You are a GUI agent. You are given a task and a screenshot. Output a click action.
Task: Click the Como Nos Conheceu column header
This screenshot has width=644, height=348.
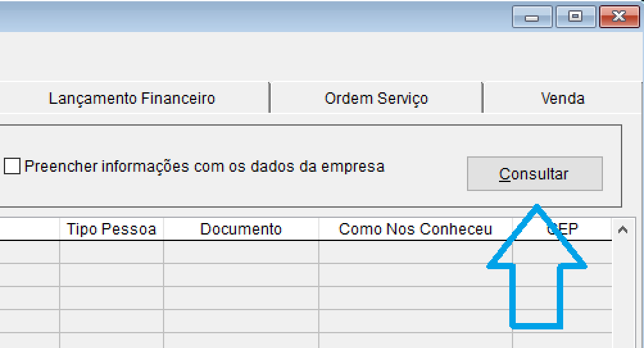pyautogui.click(x=415, y=229)
